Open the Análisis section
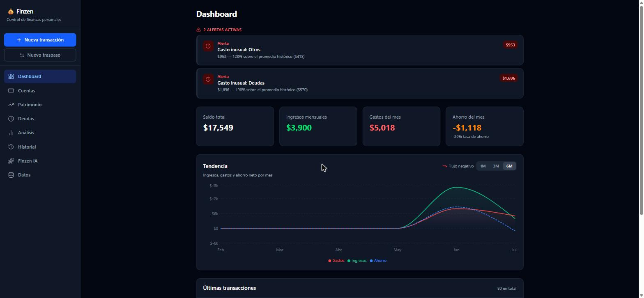The height and width of the screenshot is (298, 644). click(40, 133)
